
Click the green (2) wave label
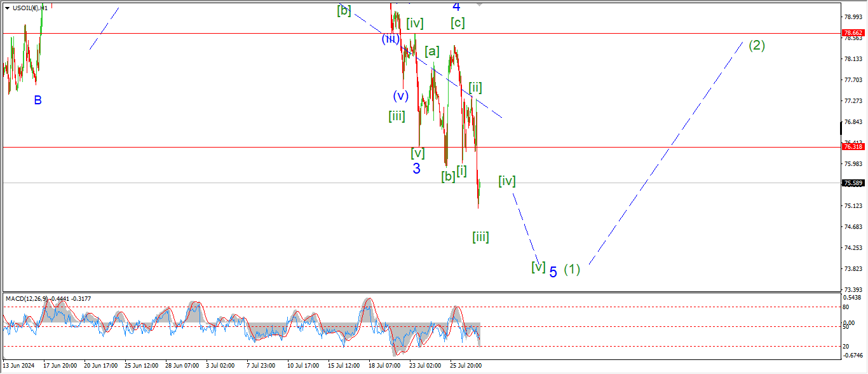[x=756, y=45]
